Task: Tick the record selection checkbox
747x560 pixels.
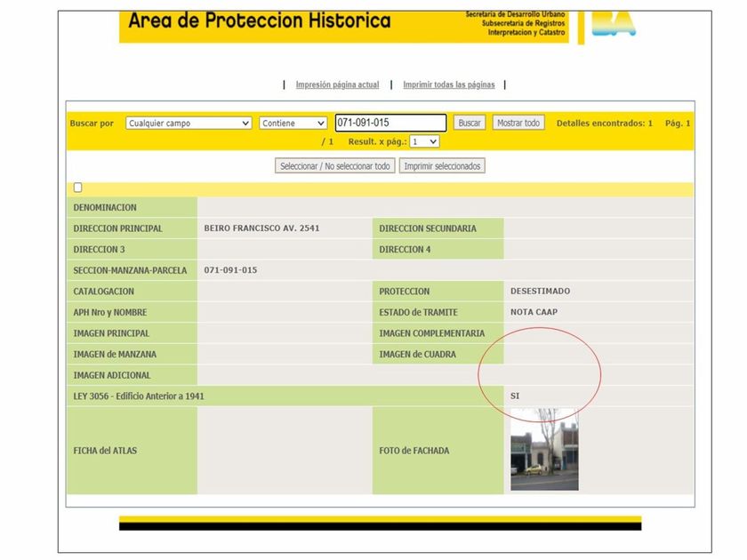Action: click(x=78, y=188)
